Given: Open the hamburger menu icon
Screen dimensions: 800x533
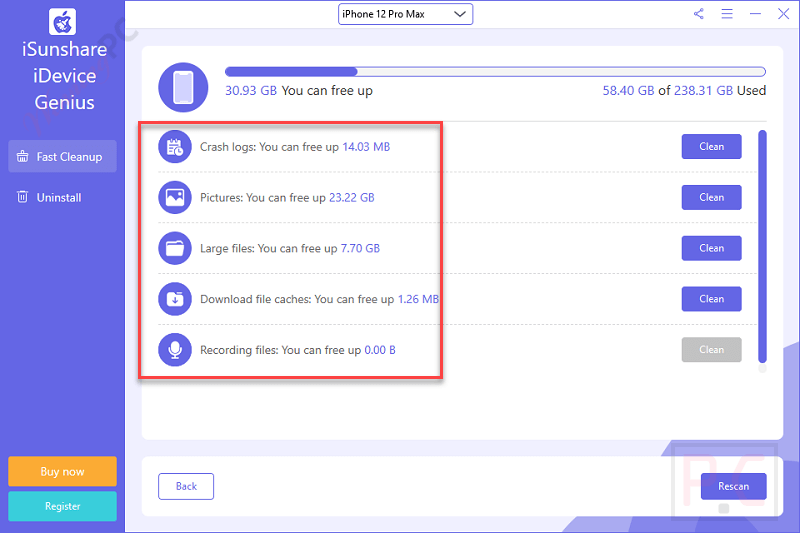Looking at the screenshot, I should coord(727,14).
